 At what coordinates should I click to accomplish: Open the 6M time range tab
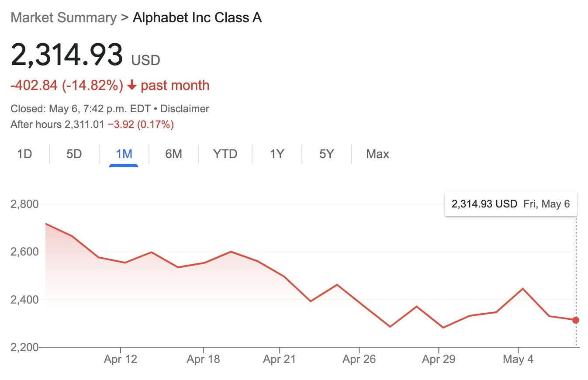pos(173,154)
